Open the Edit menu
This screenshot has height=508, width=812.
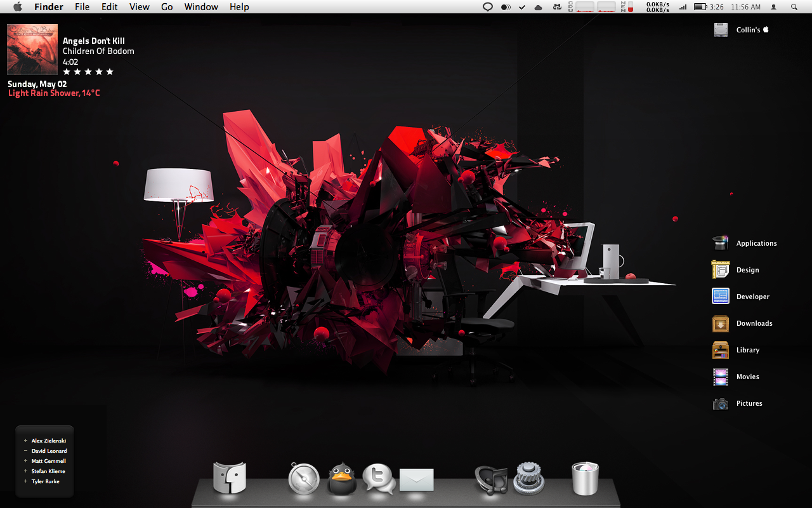pyautogui.click(x=110, y=7)
